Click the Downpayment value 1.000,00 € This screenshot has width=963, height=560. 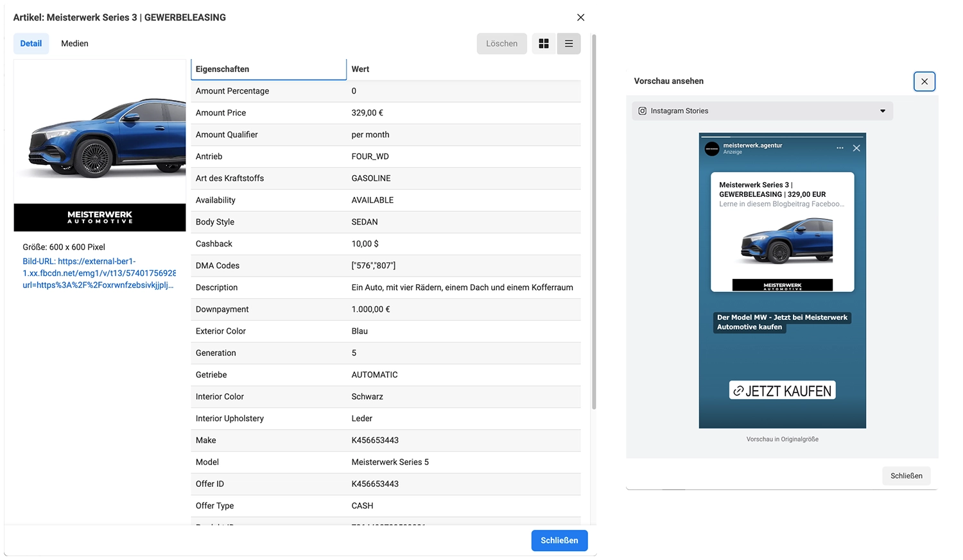click(370, 309)
